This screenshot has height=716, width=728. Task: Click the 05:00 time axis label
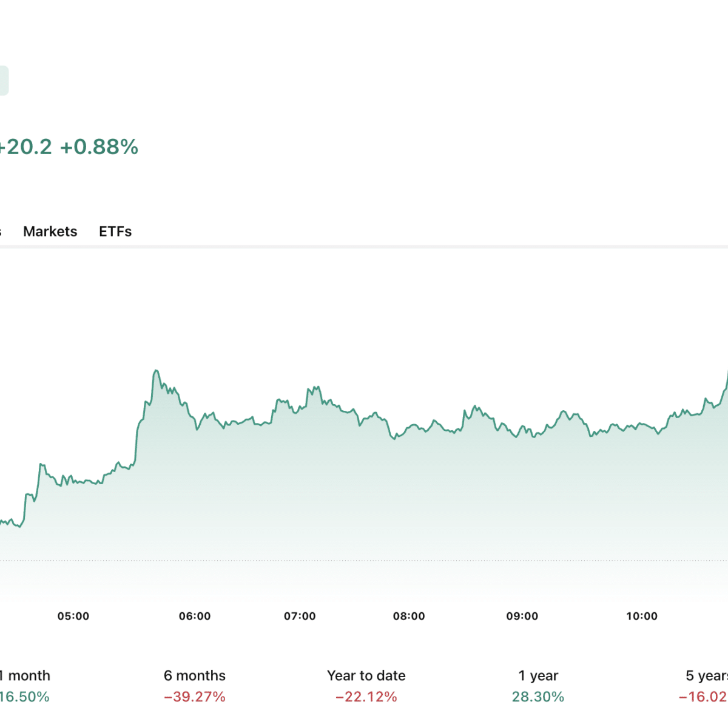pos(73,616)
